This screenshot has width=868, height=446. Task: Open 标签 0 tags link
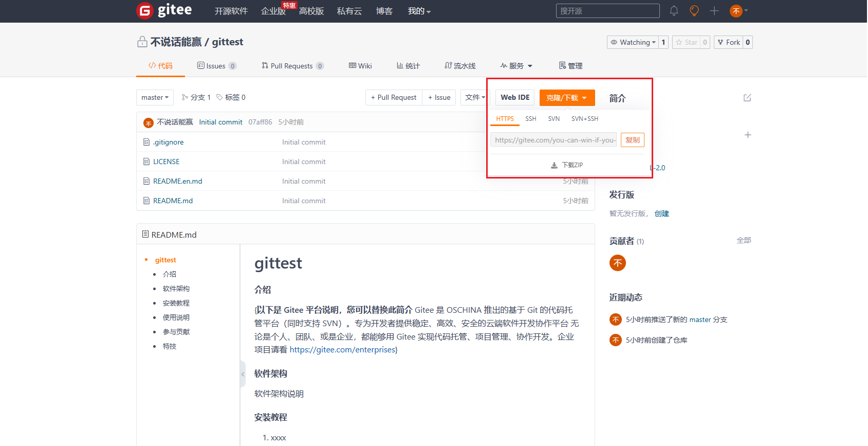(231, 97)
